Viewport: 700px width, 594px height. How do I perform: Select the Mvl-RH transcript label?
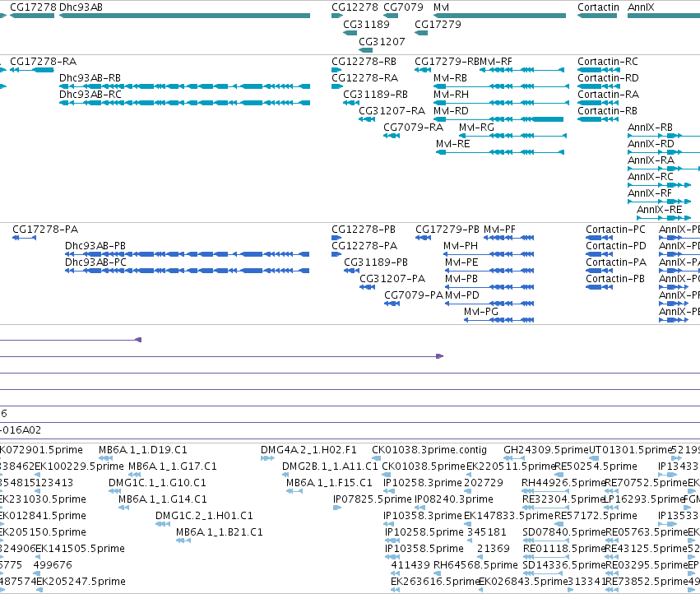tap(451, 95)
